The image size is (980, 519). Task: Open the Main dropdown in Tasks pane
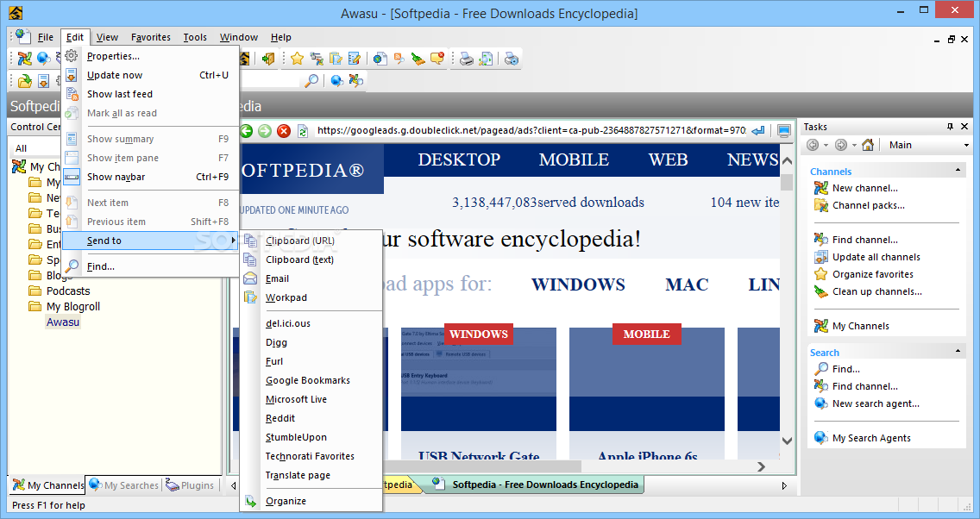coord(966,146)
